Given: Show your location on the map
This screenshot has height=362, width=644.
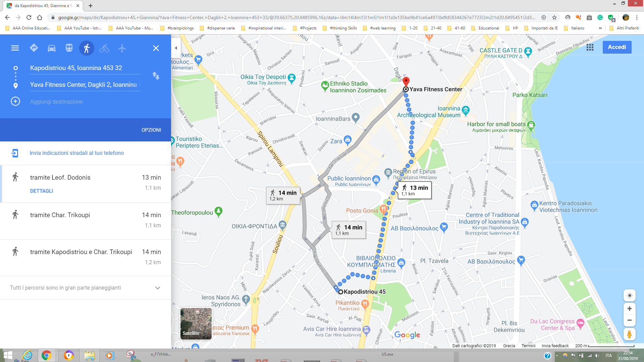Looking at the screenshot, I should click(x=630, y=295).
